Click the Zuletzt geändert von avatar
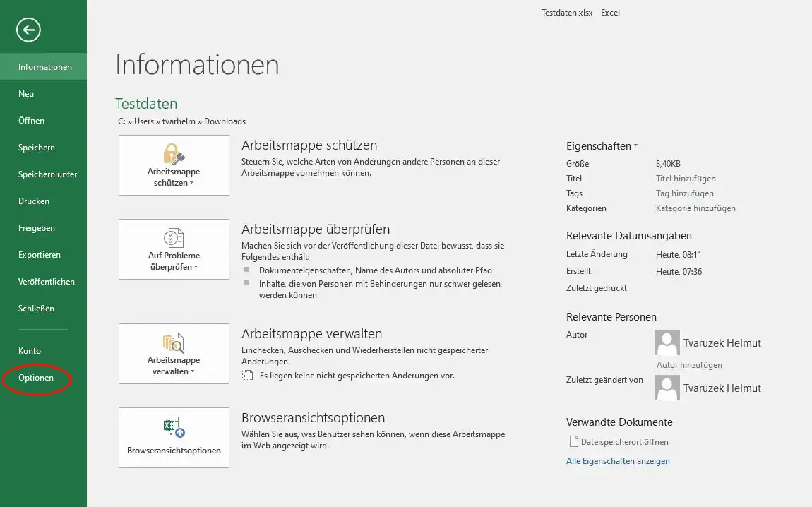 point(667,388)
